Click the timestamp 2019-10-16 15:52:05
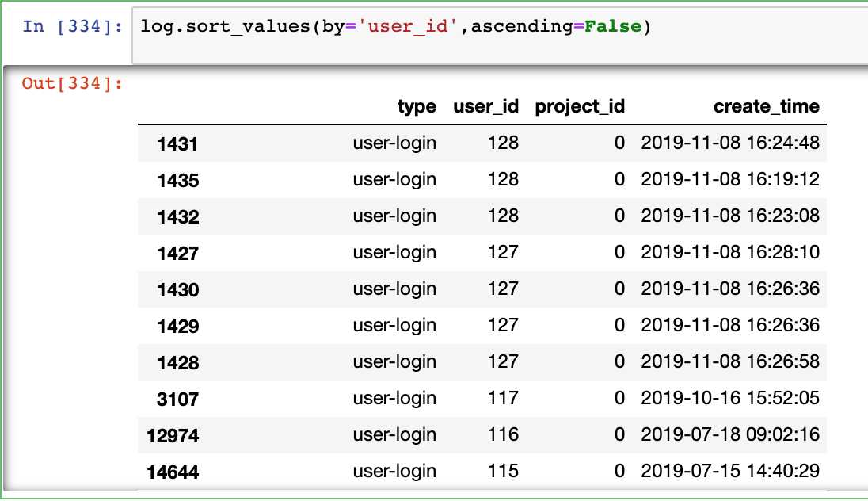 [729, 398]
